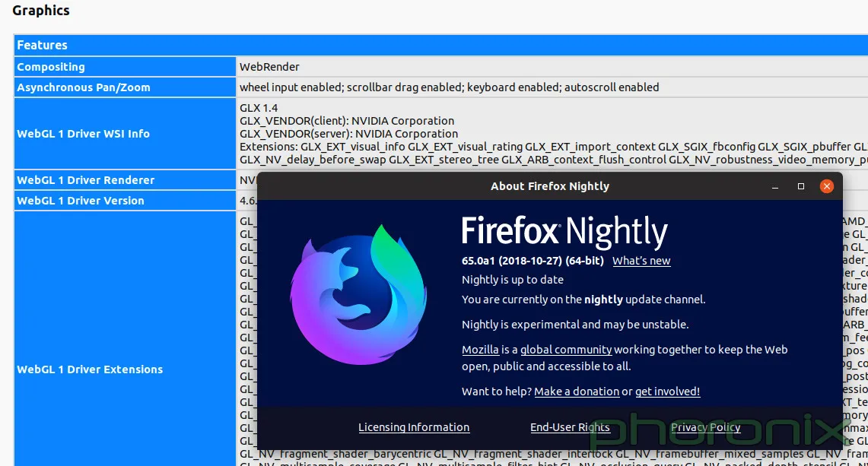Image resolution: width=868 pixels, height=466 pixels.
Task: Click the Firefox Nightly wordmark heading
Action: pos(564,231)
